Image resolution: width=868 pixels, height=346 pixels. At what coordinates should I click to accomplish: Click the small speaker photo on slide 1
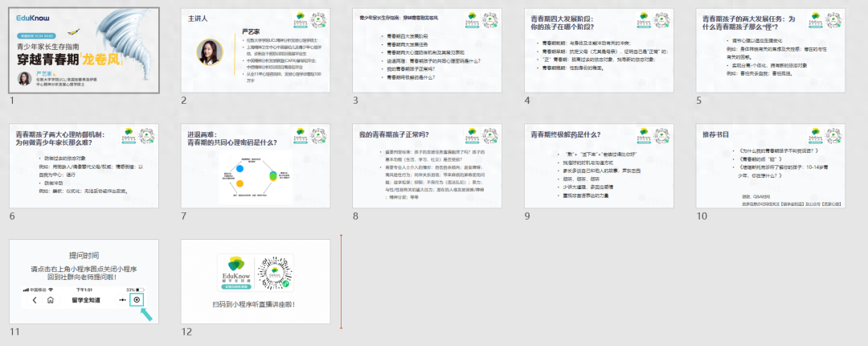point(25,78)
